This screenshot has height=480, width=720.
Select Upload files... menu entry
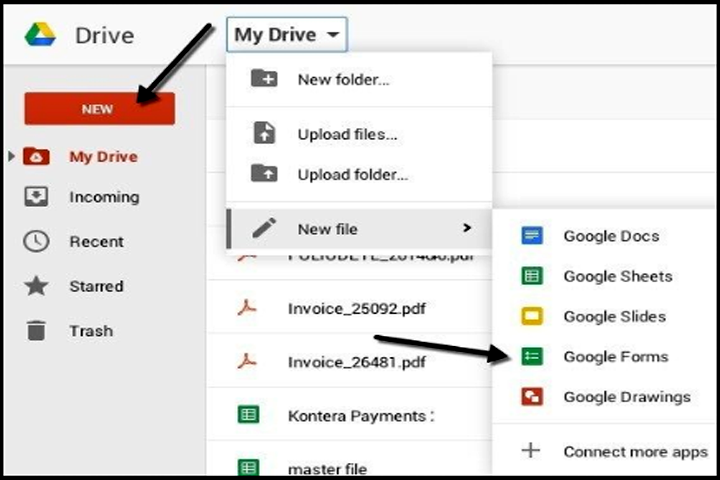359,134
